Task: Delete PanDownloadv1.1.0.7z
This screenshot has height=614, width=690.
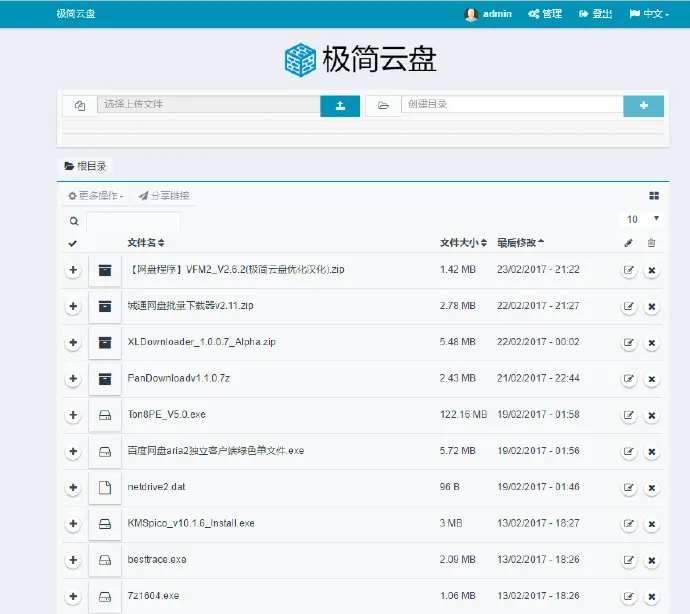Action: 652,379
